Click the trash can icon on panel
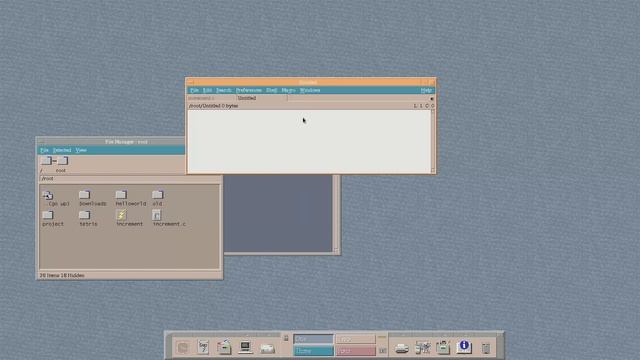Image resolution: width=640 pixels, height=360 pixels. point(486,348)
